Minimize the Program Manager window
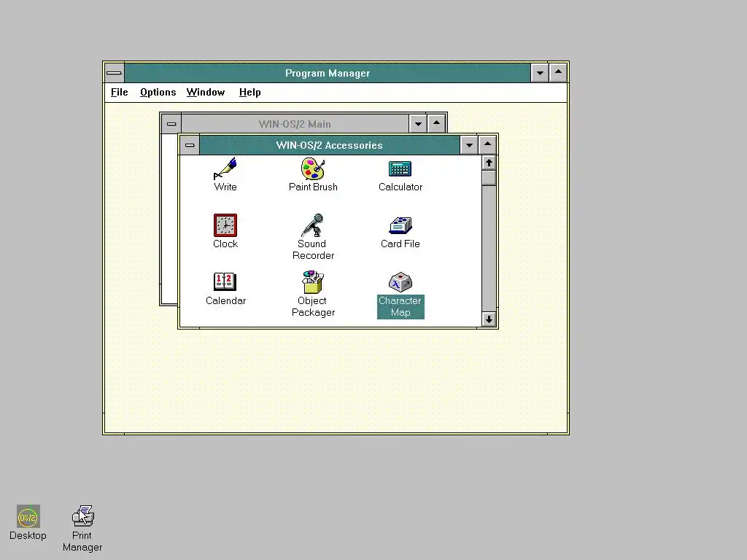 [540, 73]
